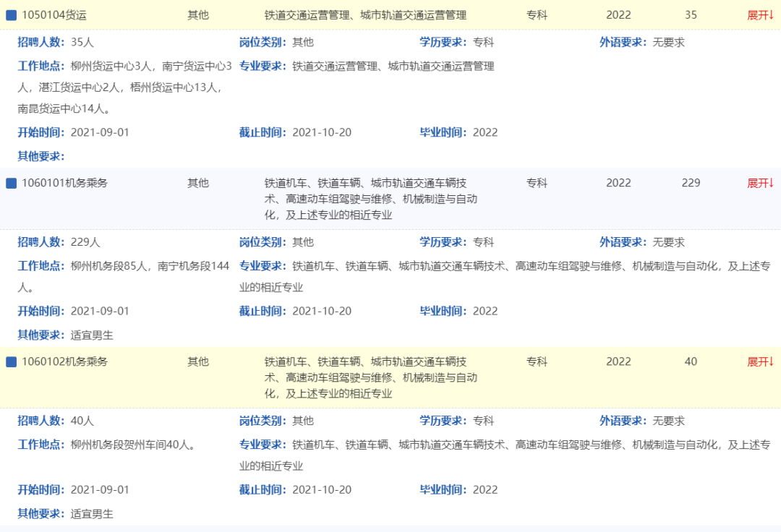Toggle the 展开 arrow for the 1050104货运 row
Viewport: 781px width, 532px height.
pyautogui.click(x=760, y=15)
